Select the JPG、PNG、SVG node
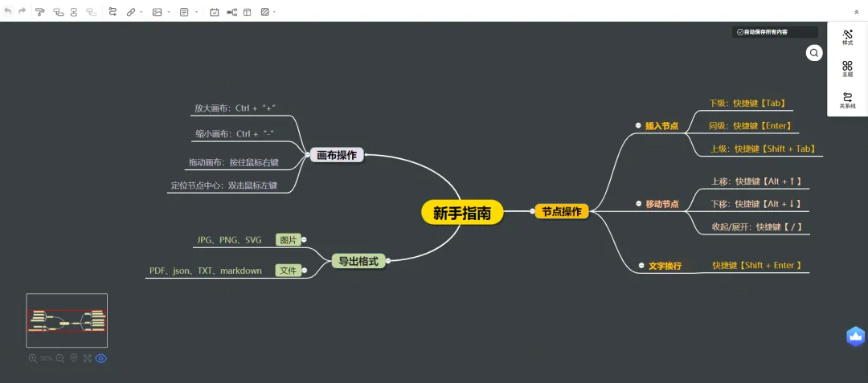Image resolution: width=868 pixels, height=383 pixels. coord(229,240)
